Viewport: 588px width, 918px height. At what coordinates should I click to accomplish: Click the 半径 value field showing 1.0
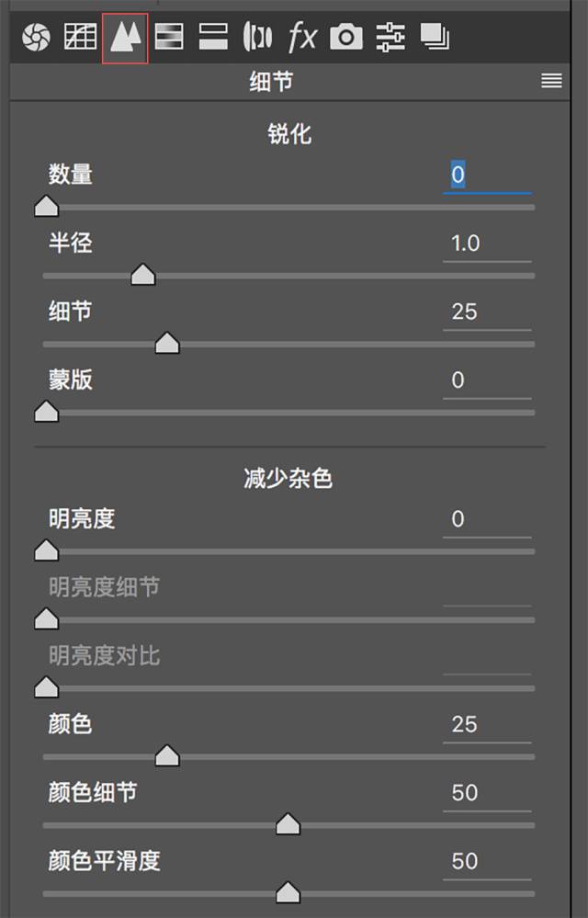487,244
